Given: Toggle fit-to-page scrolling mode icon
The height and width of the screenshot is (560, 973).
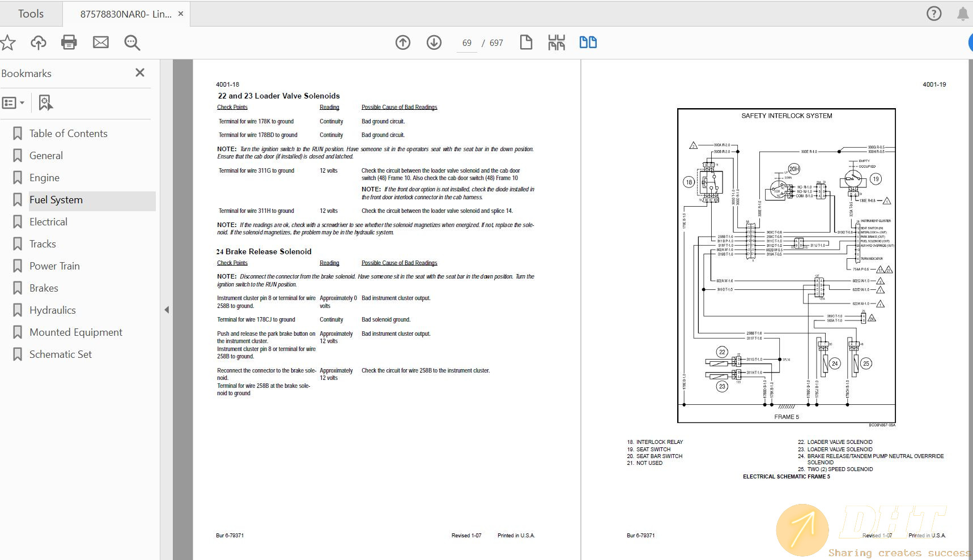Looking at the screenshot, I should (556, 42).
